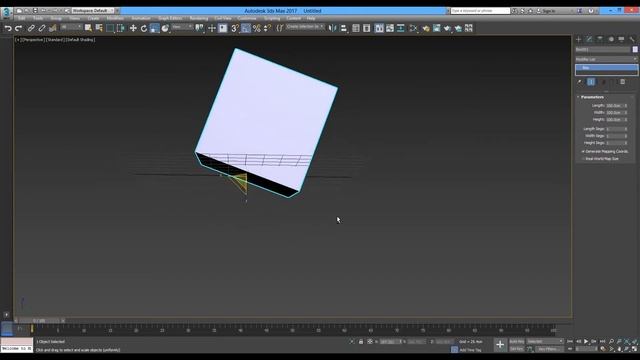The height and width of the screenshot is (360, 640).
Task: Switch to the Hierarchy panel tab
Action: [x=600, y=39]
